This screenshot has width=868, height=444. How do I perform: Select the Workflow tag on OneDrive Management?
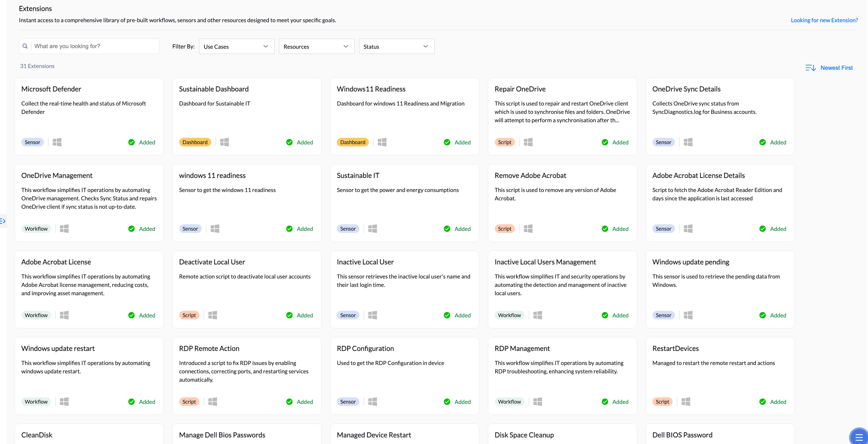coord(36,229)
